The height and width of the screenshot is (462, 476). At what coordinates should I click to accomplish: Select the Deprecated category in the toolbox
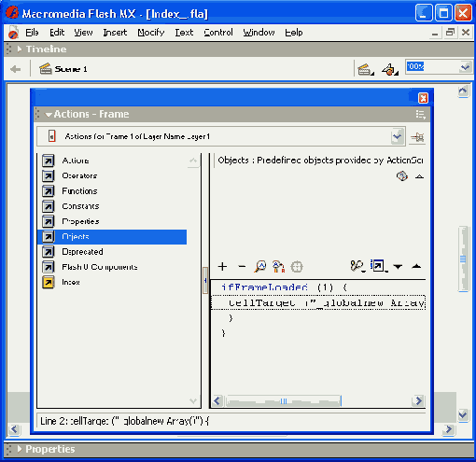pos(82,252)
